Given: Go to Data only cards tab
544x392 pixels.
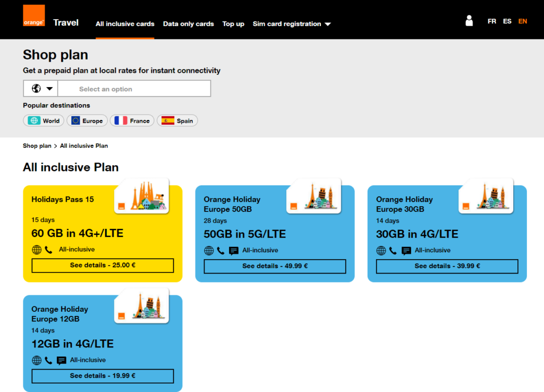Looking at the screenshot, I should pos(188,24).
